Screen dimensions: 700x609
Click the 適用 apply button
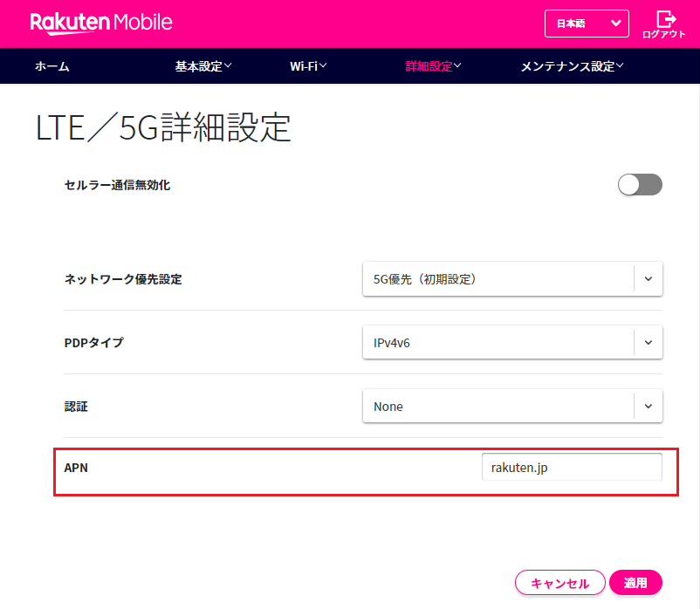coord(635,584)
